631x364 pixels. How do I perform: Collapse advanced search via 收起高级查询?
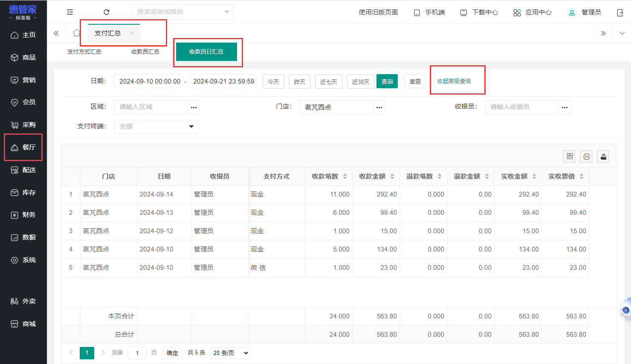pos(454,81)
